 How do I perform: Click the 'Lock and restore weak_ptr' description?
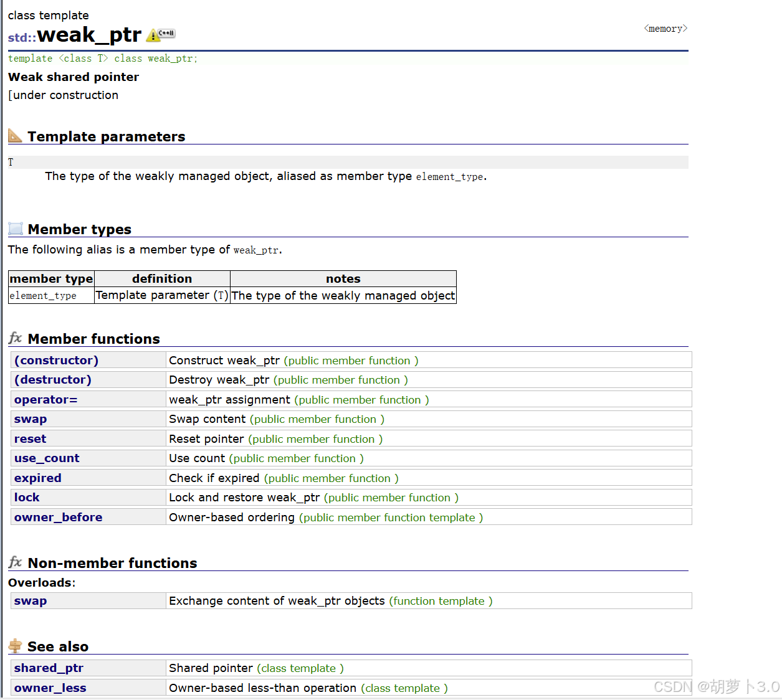click(244, 497)
